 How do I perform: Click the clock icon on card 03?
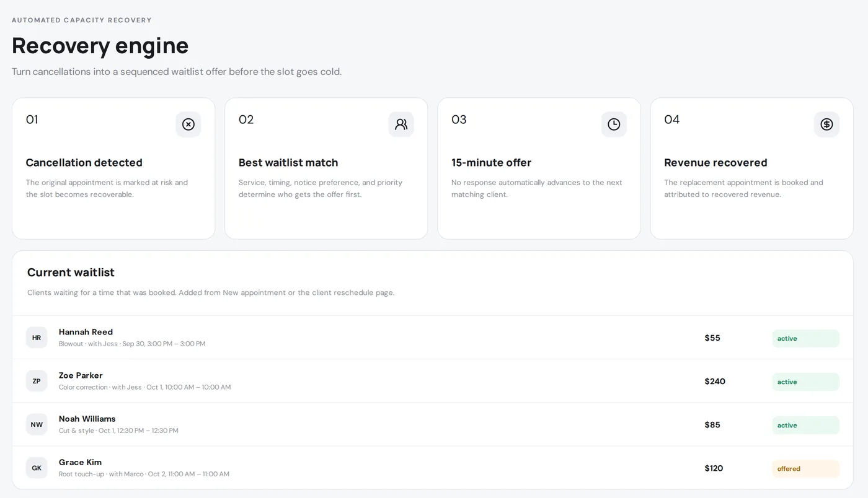tap(614, 124)
